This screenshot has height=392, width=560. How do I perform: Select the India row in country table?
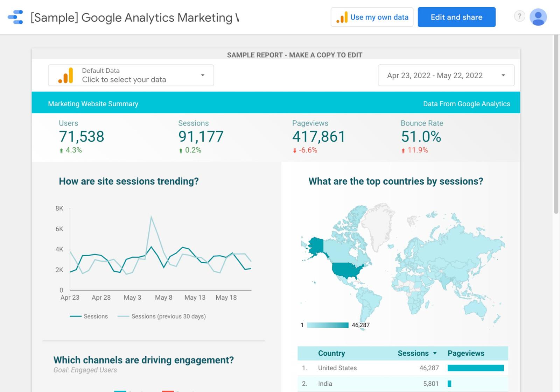(325, 384)
